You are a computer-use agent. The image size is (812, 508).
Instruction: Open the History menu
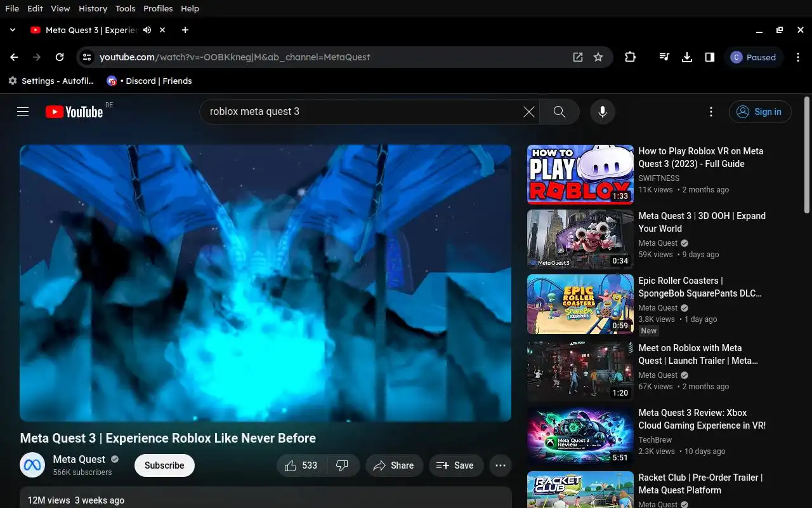click(93, 8)
